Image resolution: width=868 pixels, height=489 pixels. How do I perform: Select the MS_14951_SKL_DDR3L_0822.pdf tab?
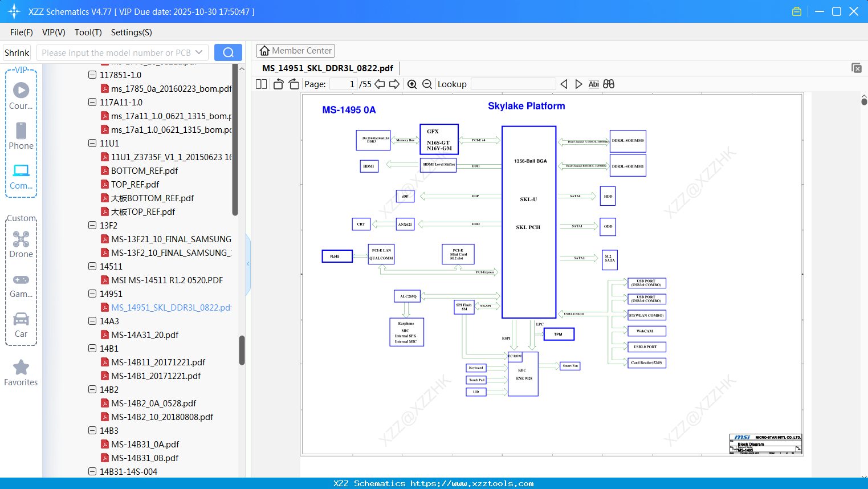point(328,68)
